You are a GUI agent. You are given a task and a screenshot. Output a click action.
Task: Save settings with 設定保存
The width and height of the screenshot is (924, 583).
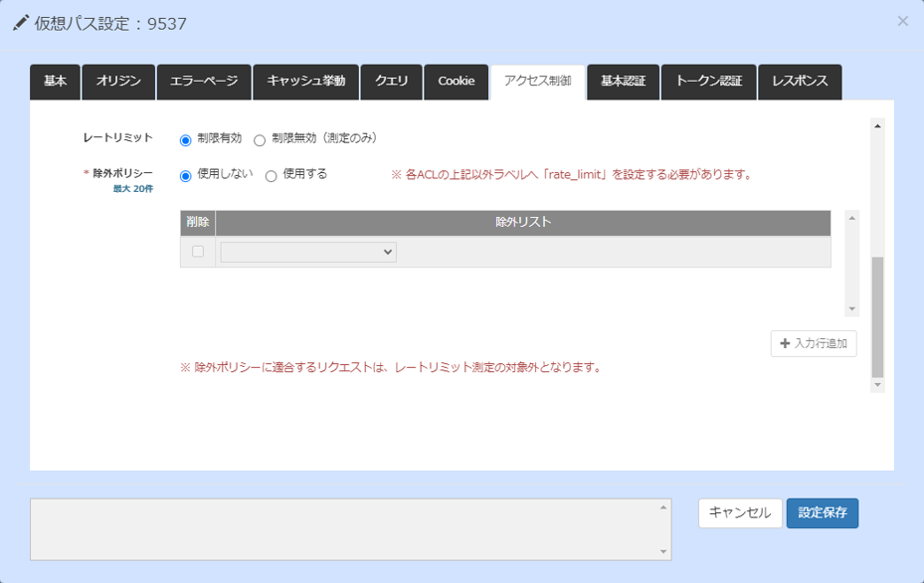(823, 512)
